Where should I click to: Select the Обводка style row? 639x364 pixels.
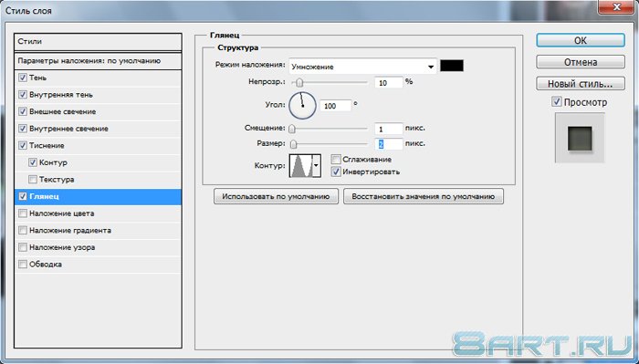[x=98, y=265]
